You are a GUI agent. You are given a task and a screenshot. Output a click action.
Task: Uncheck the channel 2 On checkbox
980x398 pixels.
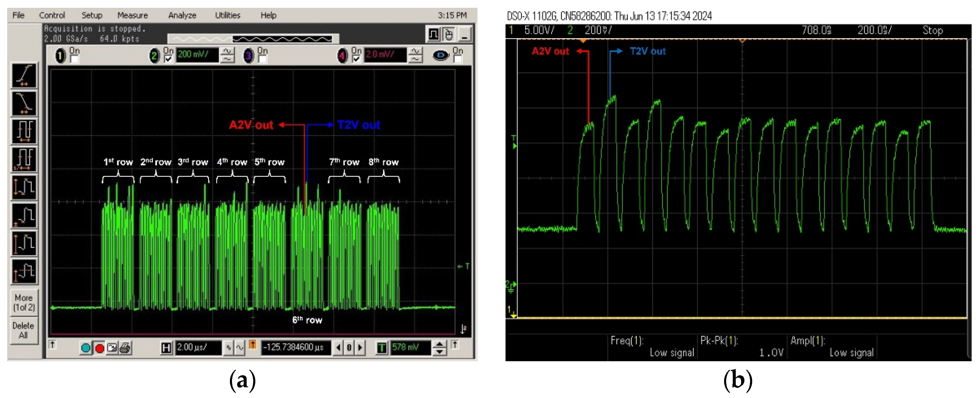[168, 60]
